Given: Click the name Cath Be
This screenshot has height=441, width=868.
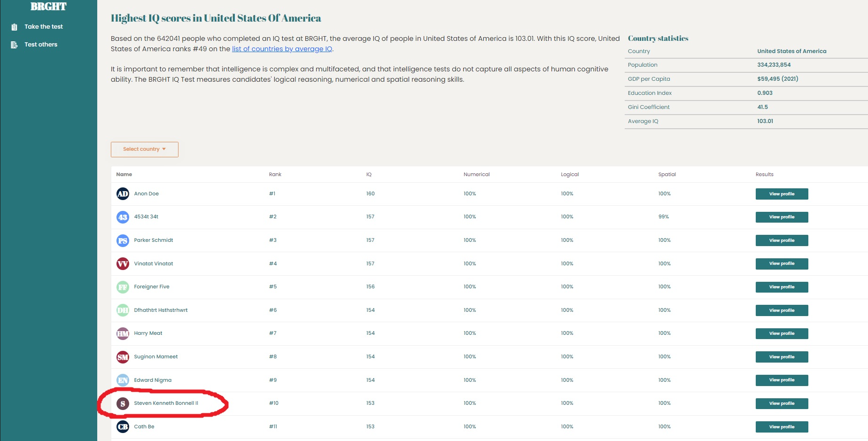Looking at the screenshot, I should pyautogui.click(x=144, y=426).
